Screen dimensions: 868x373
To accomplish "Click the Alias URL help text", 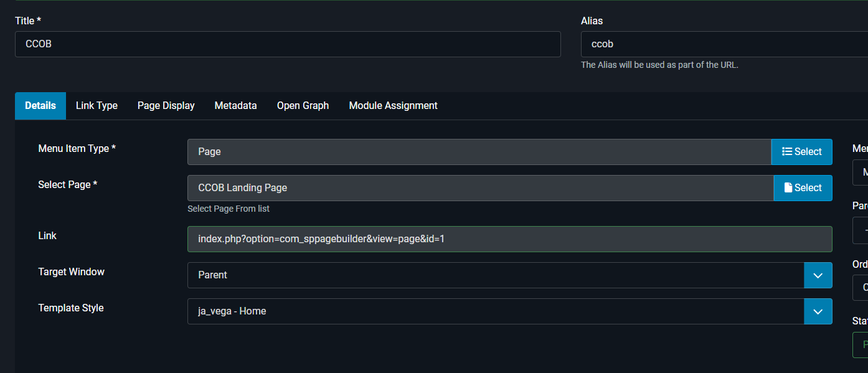I will click(659, 65).
